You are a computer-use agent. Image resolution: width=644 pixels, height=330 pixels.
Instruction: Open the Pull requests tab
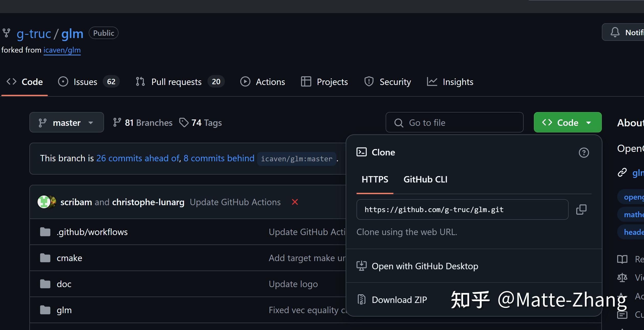(176, 81)
